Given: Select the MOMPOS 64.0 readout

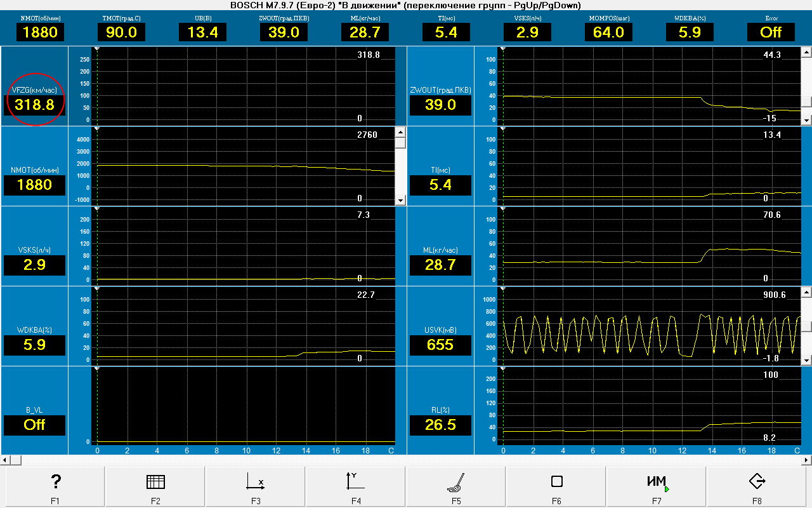Looking at the screenshot, I should coord(608,32).
